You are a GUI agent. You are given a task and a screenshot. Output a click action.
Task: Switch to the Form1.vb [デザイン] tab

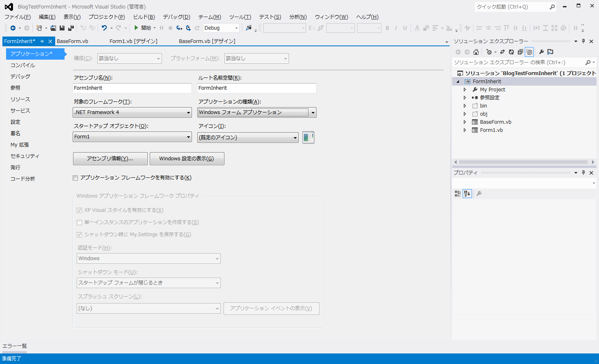pyautogui.click(x=134, y=41)
